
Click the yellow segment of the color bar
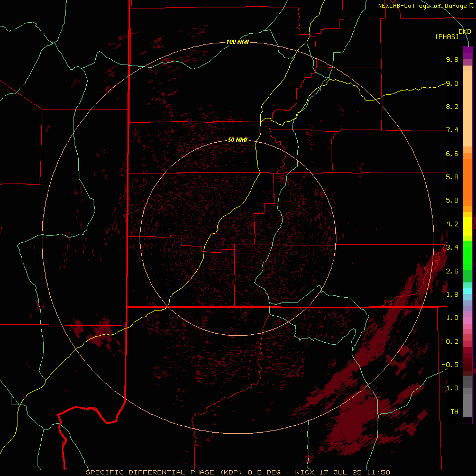click(x=467, y=226)
